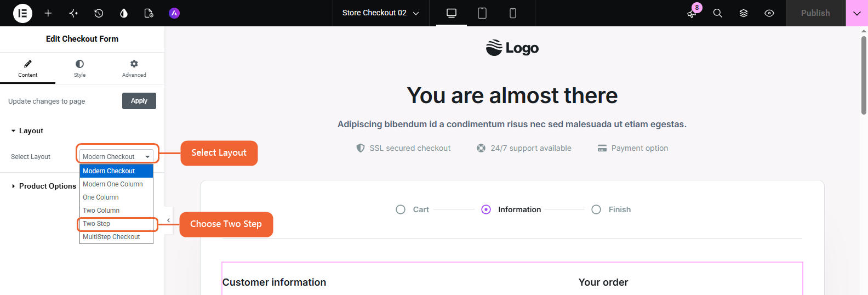Open the page settings document icon
This screenshot has height=295, width=868.
tap(149, 13)
